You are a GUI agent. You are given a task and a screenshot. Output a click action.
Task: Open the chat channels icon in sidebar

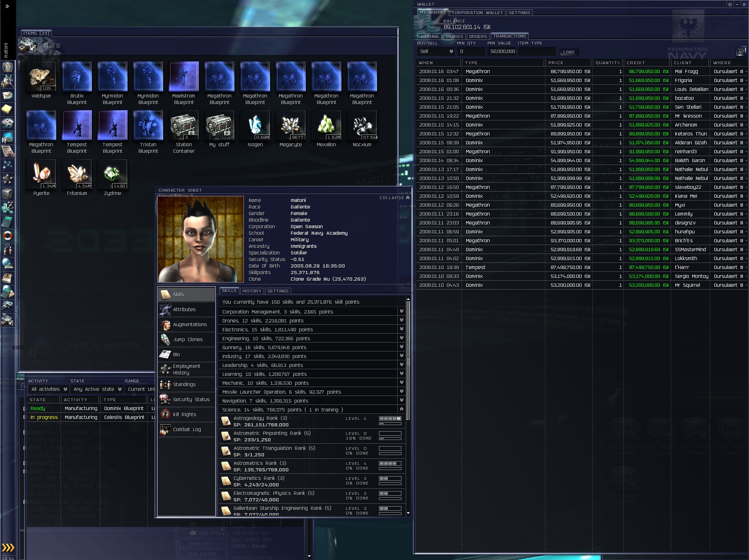pos(8,249)
